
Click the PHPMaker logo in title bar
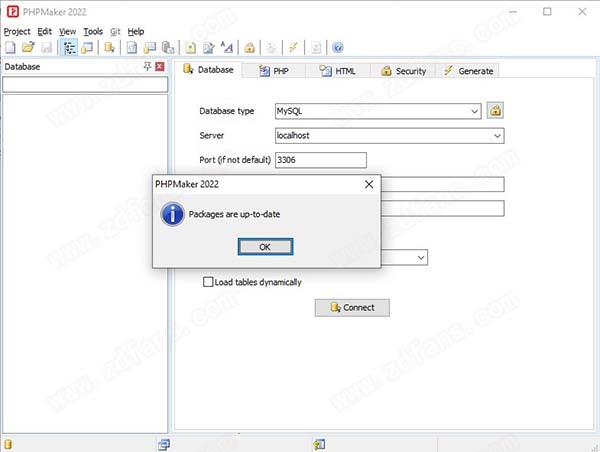click(13, 12)
